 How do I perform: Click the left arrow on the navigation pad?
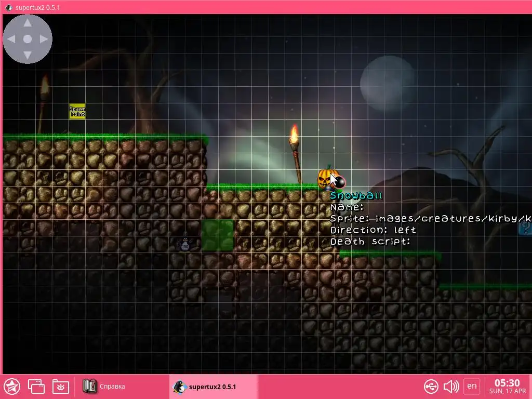tap(11, 39)
